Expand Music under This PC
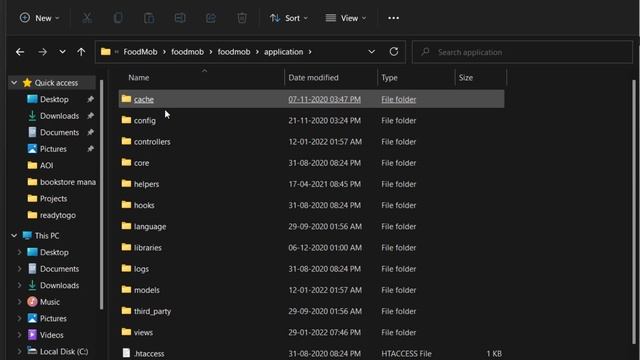Screen dimensions: 640x360 (19, 302)
